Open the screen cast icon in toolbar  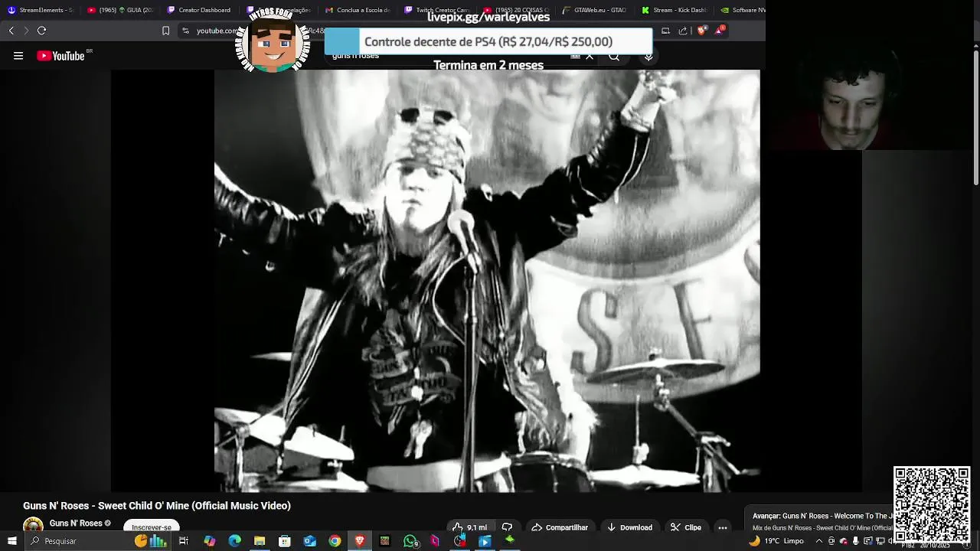(x=665, y=31)
